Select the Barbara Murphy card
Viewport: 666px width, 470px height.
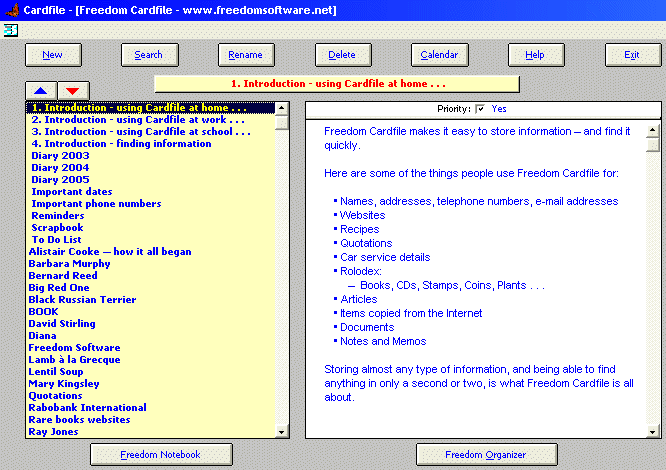[x=150, y=264]
